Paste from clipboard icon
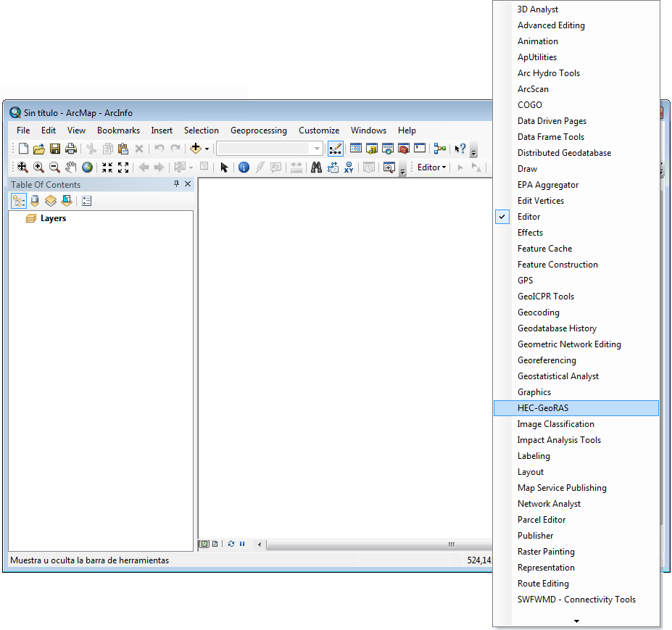Screen dimensions: 672x630 point(123,149)
